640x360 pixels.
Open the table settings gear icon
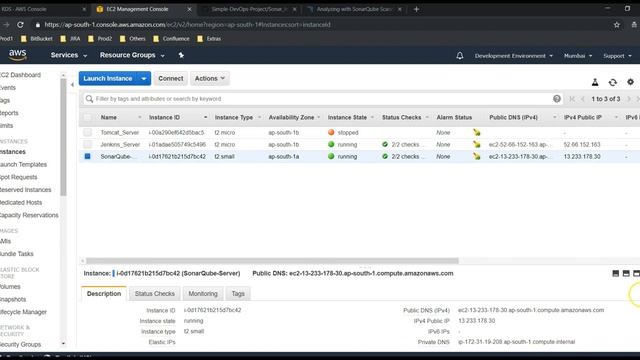pyautogui.click(x=631, y=82)
